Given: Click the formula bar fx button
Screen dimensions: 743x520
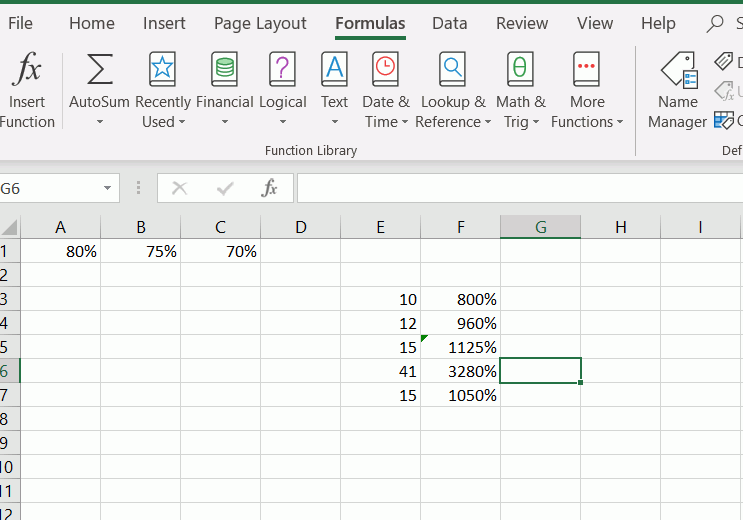Looking at the screenshot, I should click(269, 188).
